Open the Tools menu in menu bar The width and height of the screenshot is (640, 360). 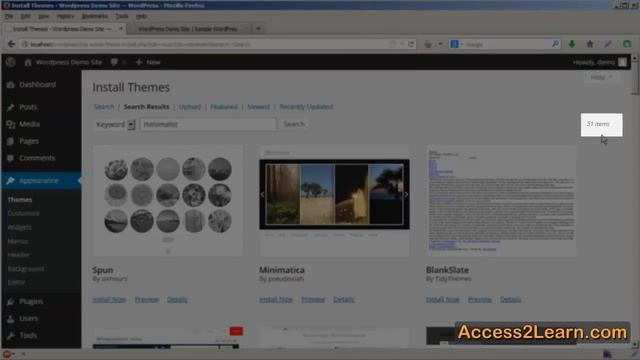point(122,16)
